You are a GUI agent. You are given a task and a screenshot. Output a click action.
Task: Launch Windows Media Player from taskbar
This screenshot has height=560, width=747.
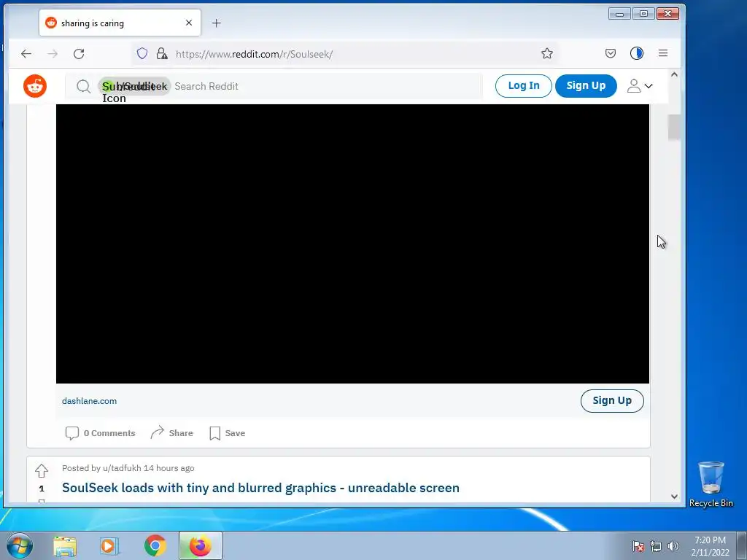(x=109, y=545)
